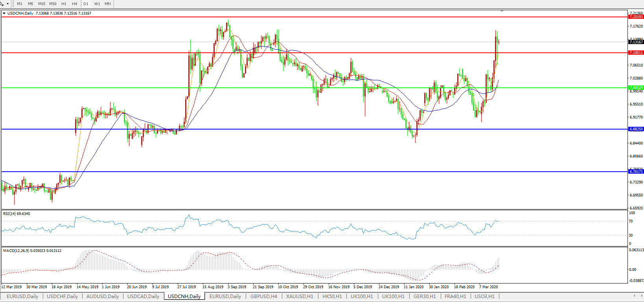This screenshot has height=302, width=644.
Task: Click the blue 6.88250 support level label
Action: [636, 129]
